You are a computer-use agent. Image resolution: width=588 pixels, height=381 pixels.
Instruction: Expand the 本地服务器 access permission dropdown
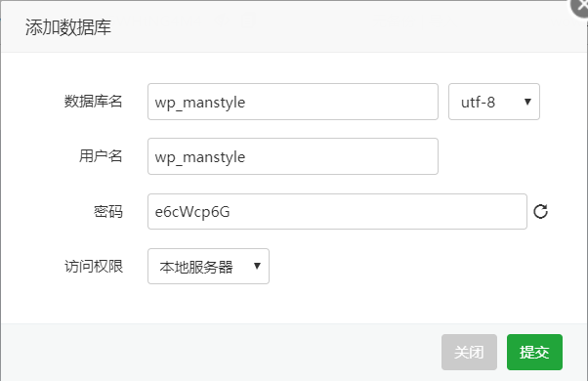[208, 267]
